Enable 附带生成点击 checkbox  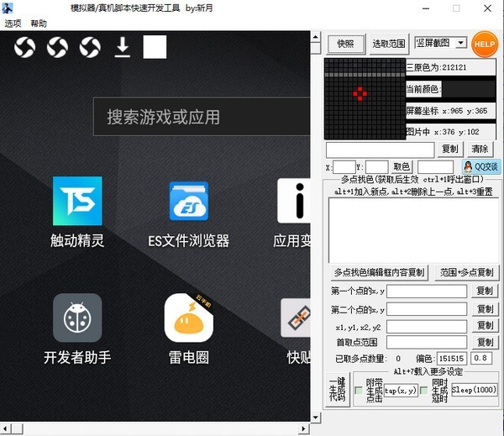point(360,390)
